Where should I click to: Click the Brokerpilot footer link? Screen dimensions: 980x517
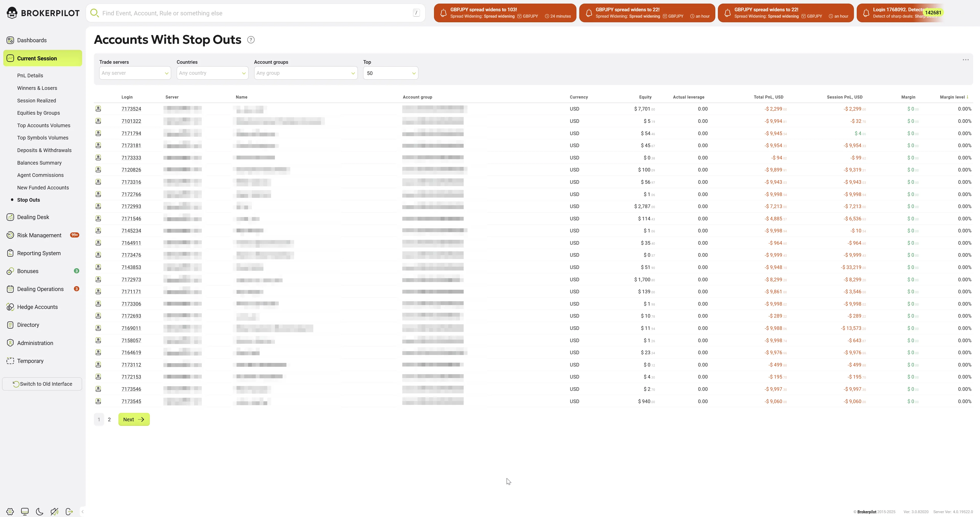(x=867, y=512)
